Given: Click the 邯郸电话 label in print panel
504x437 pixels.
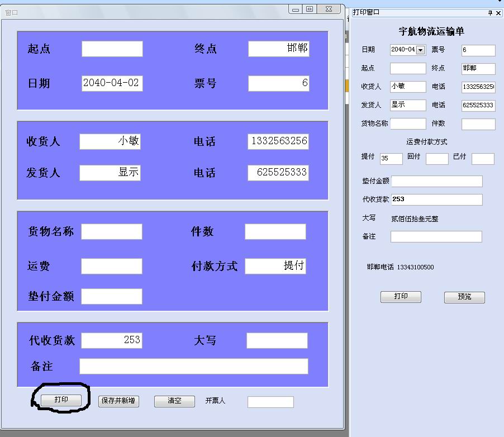Looking at the screenshot, I should (x=381, y=267).
